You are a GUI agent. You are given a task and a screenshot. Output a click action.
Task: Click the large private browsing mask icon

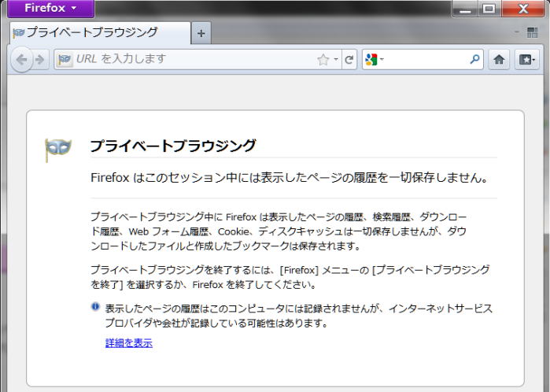tap(58, 150)
